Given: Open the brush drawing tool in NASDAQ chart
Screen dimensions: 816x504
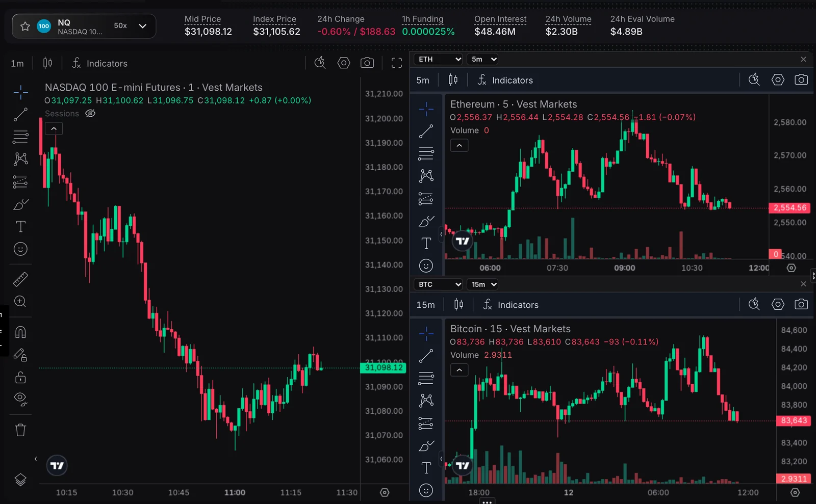Looking at the screenshot, I should [20, 204].
